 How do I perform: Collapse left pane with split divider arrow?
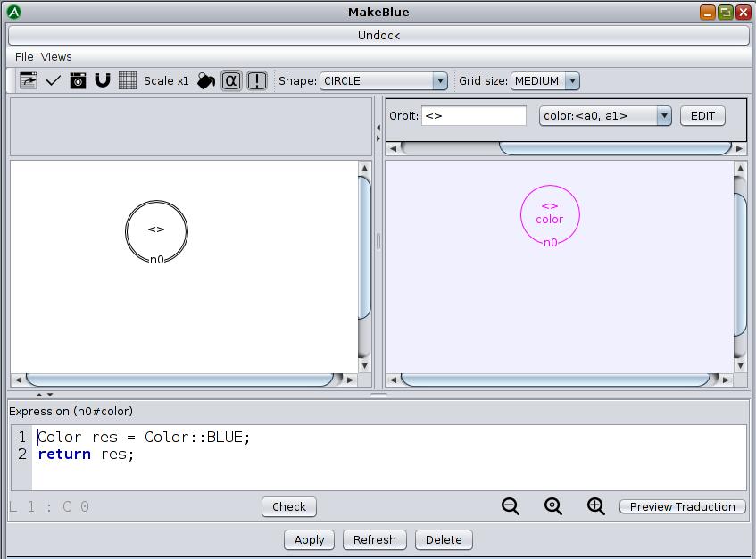(378, 128)
